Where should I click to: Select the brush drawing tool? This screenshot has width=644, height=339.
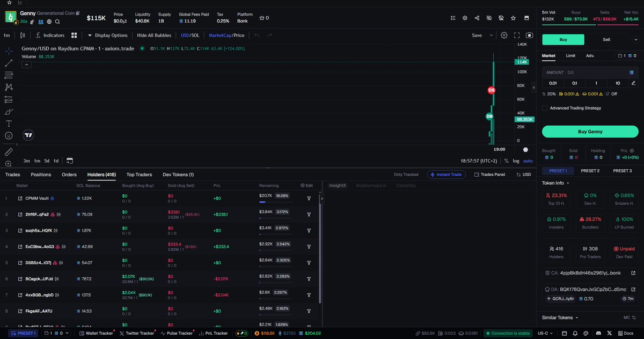coord(9,112)
